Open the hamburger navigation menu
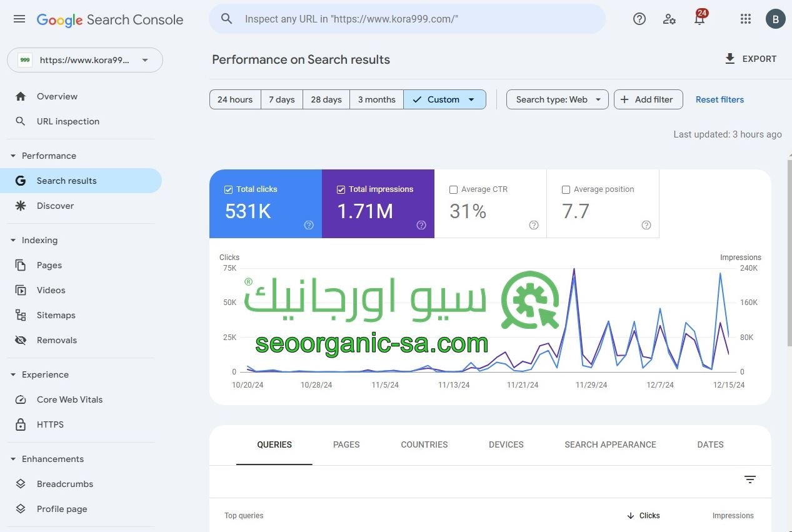Viewport: 792px width, 532px height. 19,19
